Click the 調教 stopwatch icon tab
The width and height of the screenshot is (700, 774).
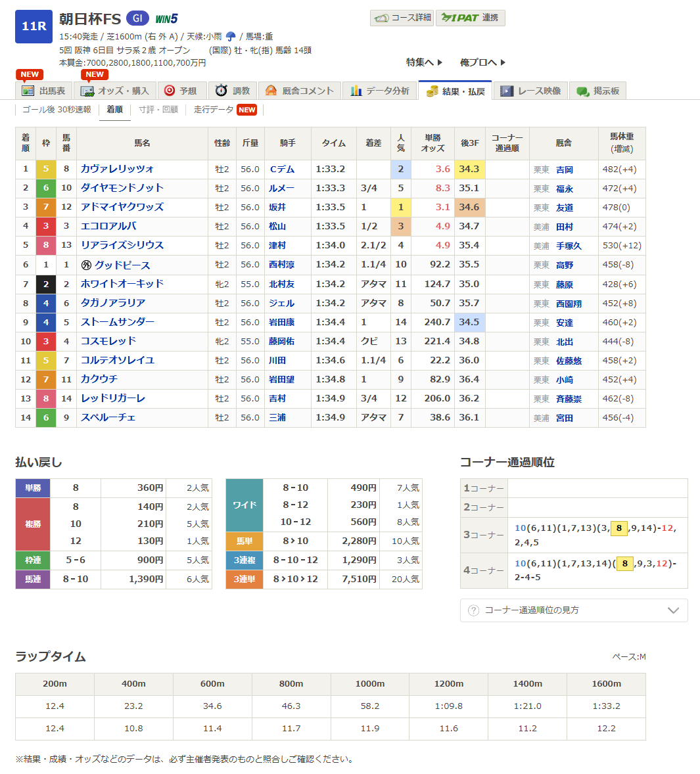point(222,91)
